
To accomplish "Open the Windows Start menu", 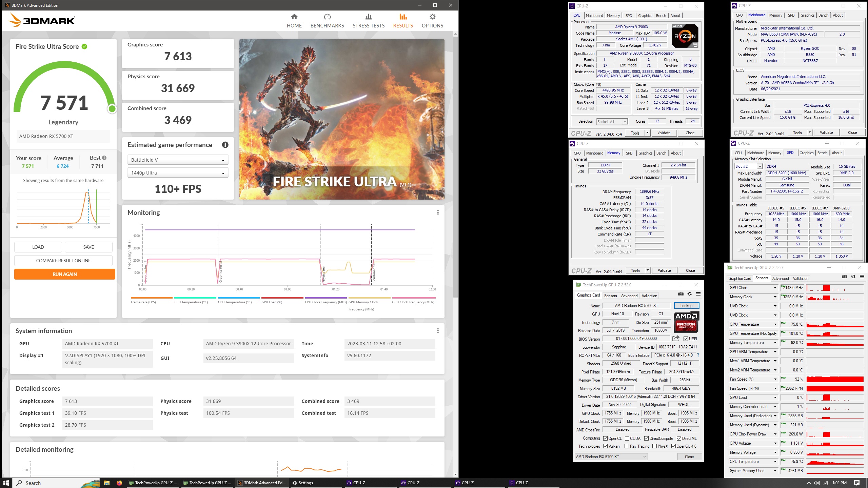I will [6, 483].
